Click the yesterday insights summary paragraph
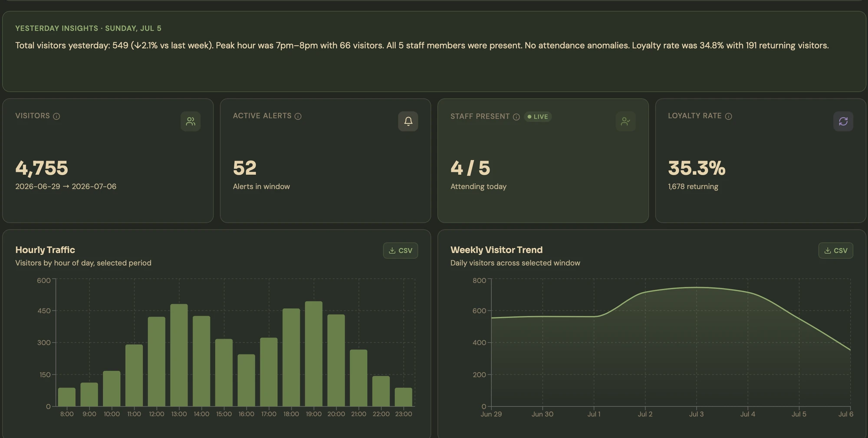The image size is (868, 438). (422, 45)
